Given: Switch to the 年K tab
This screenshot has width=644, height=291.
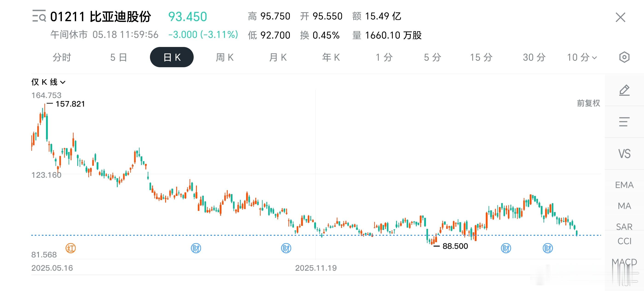Looking at the screenshot, I should pos(331,57).
